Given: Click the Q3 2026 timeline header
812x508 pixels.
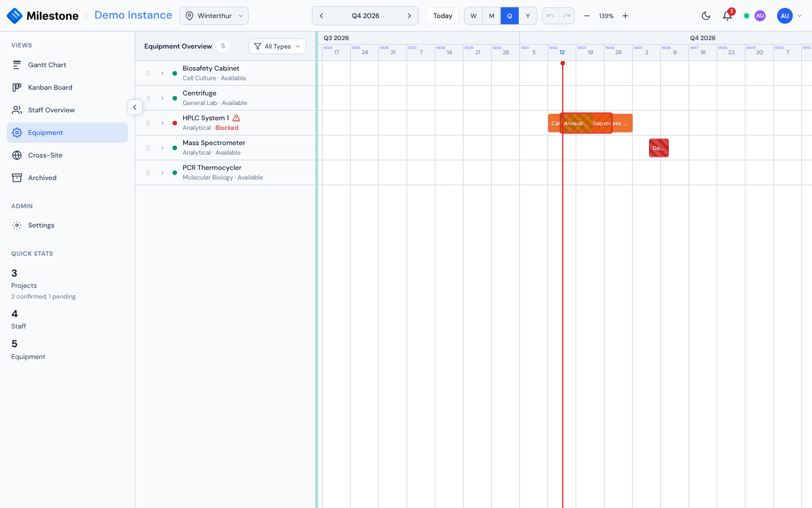Looking at the screenshot, I should tap(336, 38).
